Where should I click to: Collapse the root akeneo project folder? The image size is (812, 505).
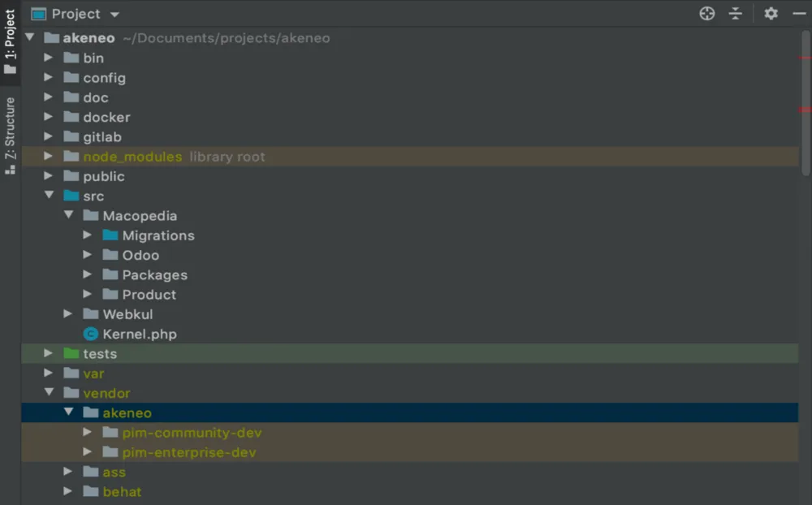click(30, 37)
